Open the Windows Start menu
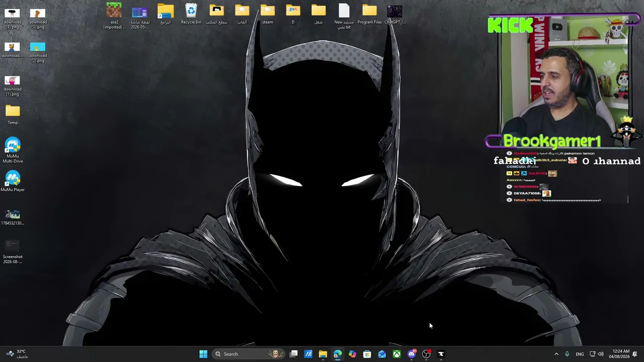The height and width of the screenshot is (362, 644). [203, 354]
